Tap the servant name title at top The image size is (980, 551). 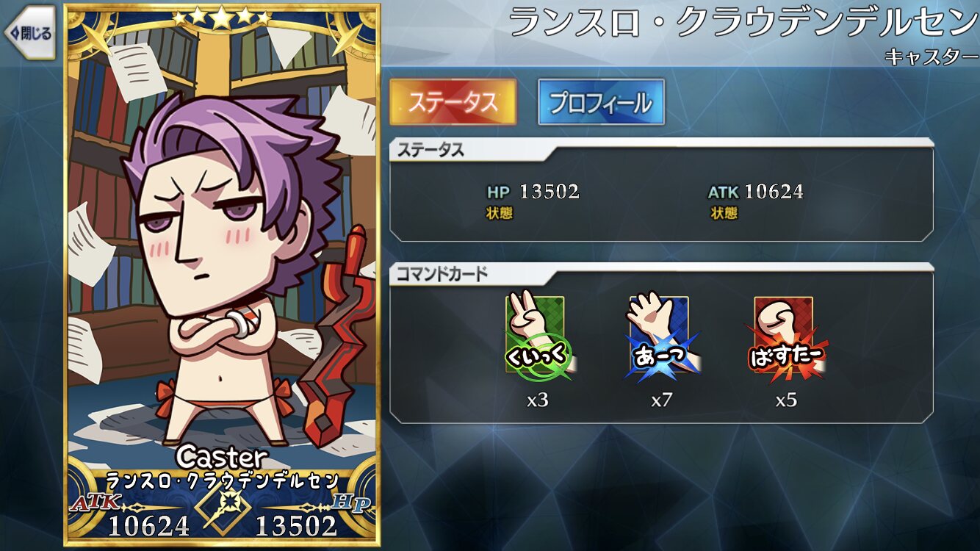pos(743,23)
